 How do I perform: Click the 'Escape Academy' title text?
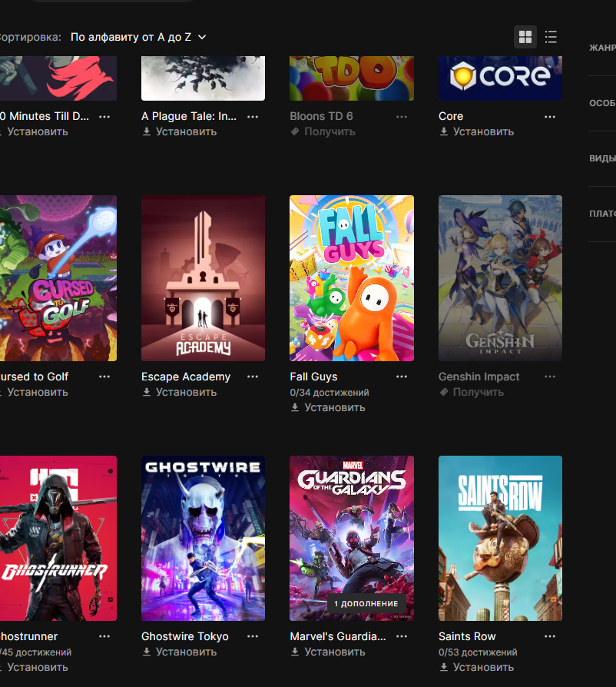coord(186,377)
